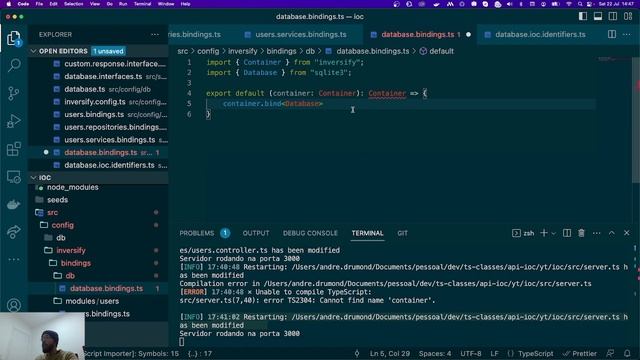This screenshot has width=640, height=360.
Task: Switch to the Git panel tab
Action: point(402,233)
